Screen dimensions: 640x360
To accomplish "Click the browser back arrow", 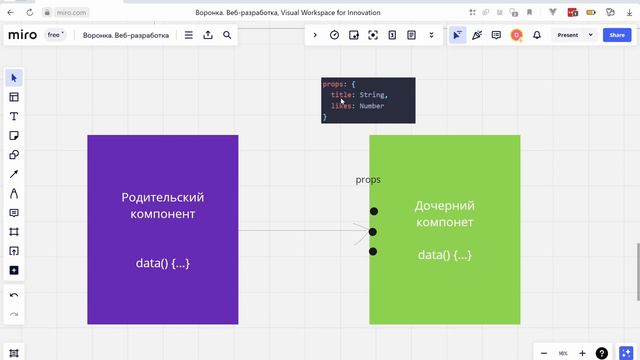I will pyautogui.click(x=11, y=13).
